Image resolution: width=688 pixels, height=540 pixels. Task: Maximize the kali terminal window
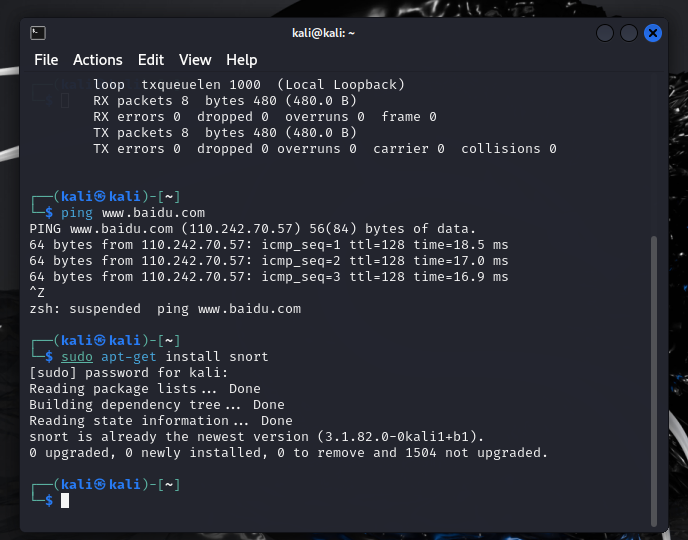(629, 33)
